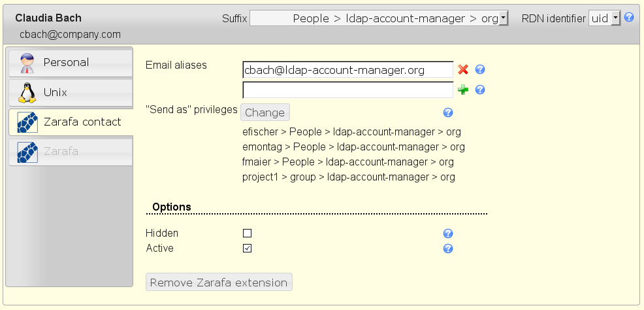
Task: Open help icon for Active option
Action: click(448, 249)
